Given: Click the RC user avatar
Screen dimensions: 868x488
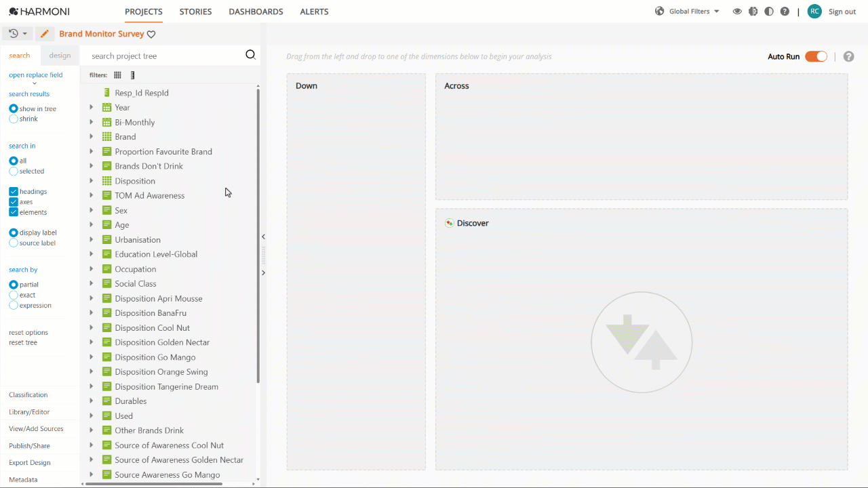Looking at the screenshot, I should pos(814,12).
